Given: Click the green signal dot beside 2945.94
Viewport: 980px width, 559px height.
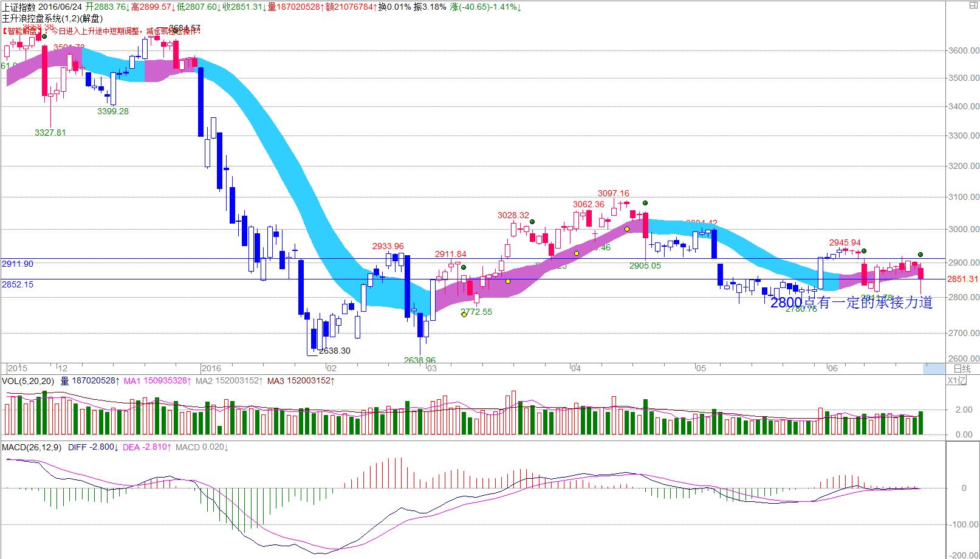Looking at the screenshot, I should point(864,251).
